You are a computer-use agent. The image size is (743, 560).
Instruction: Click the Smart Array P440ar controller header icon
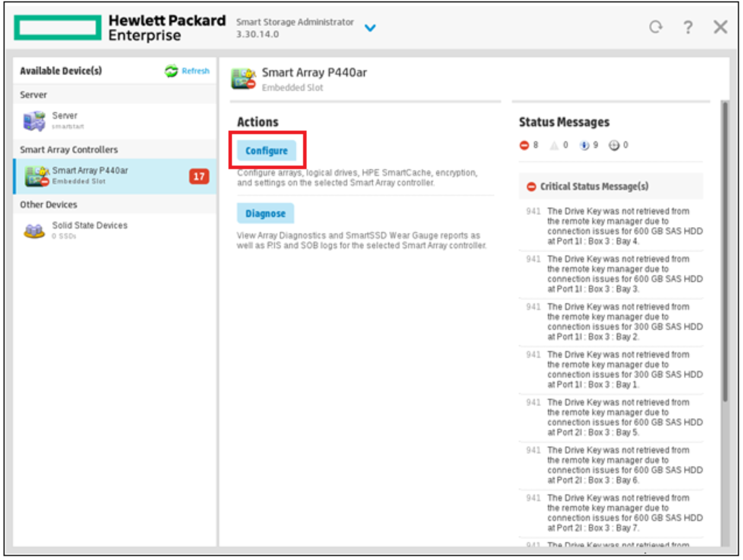pyautogui.click(x=243, y=79)
